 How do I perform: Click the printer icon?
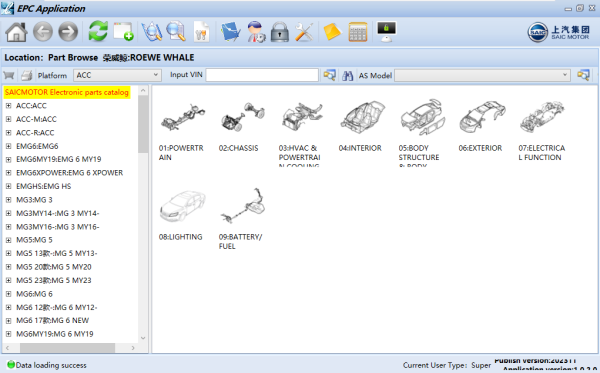26,75
